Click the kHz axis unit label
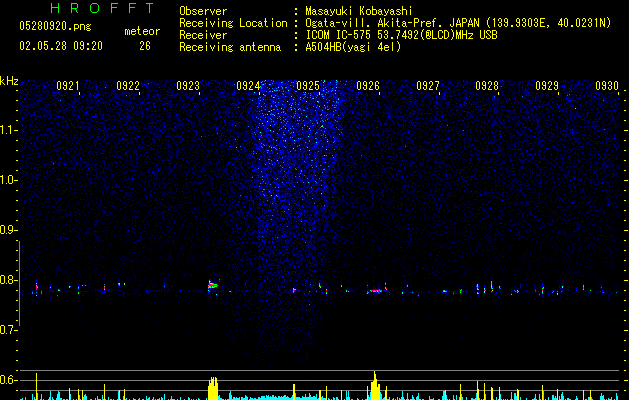Viewport: 629px width, 400px height. 9,81
